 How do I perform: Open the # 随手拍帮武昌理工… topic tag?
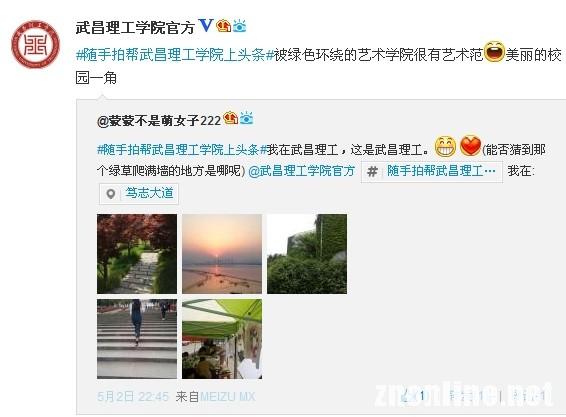point(432,171)
